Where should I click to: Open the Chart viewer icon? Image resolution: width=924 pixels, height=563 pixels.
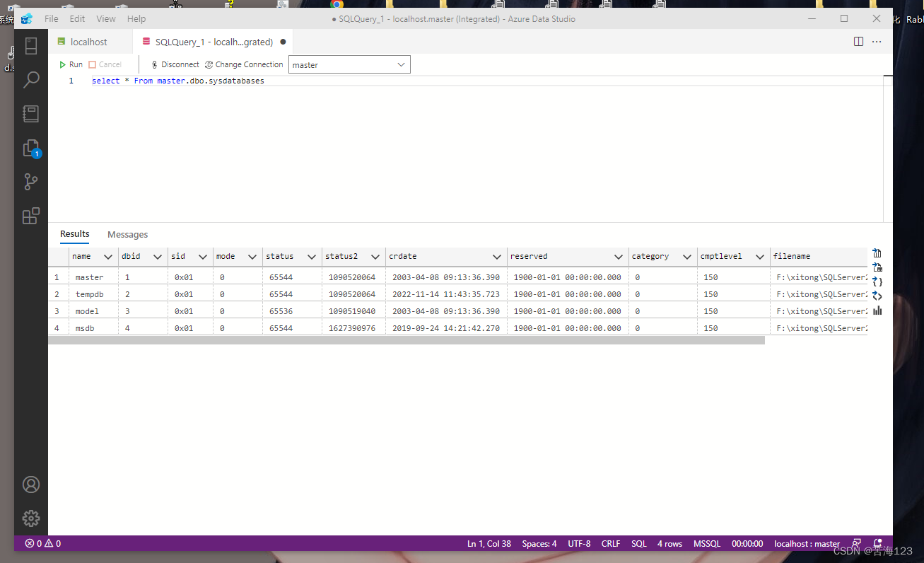click(x=877, y=310)
